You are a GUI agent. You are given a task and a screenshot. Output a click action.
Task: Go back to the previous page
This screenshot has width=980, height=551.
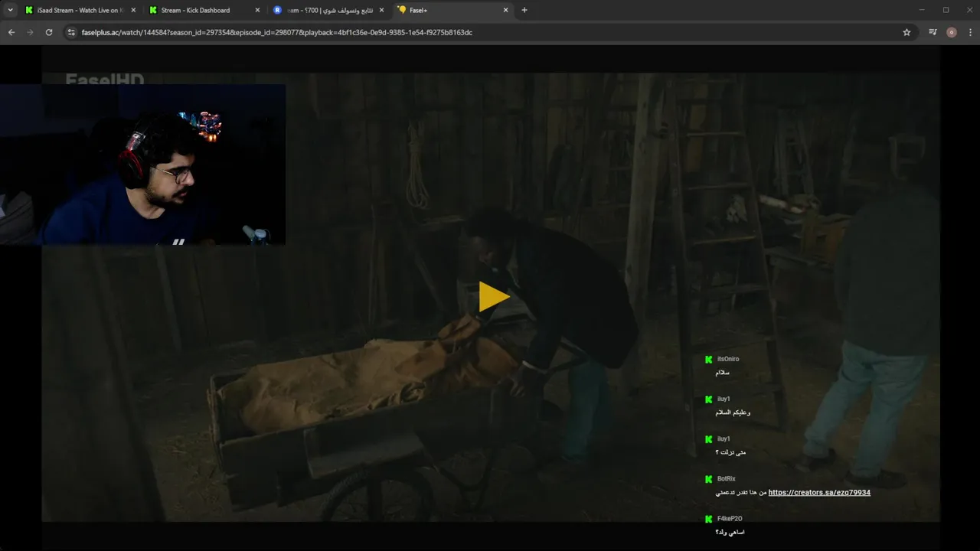click(11, 32)
